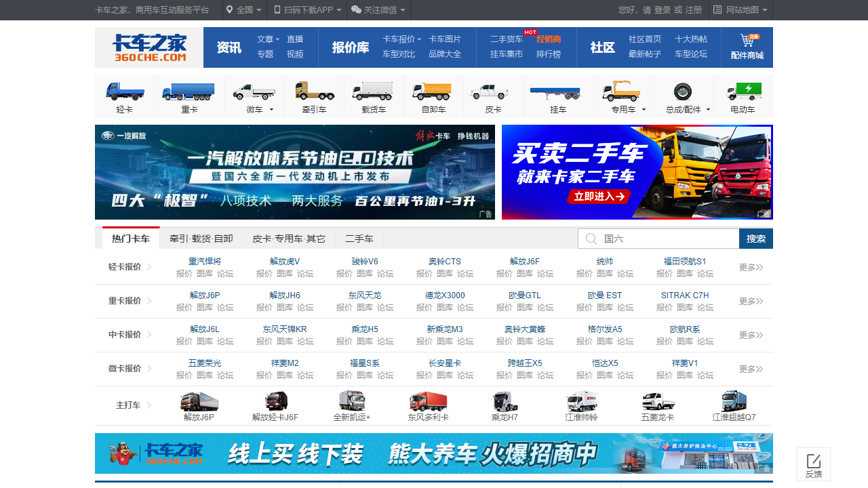Click the 搜索 search button
The image size is (868, 488).
click(x=756, y=239)
